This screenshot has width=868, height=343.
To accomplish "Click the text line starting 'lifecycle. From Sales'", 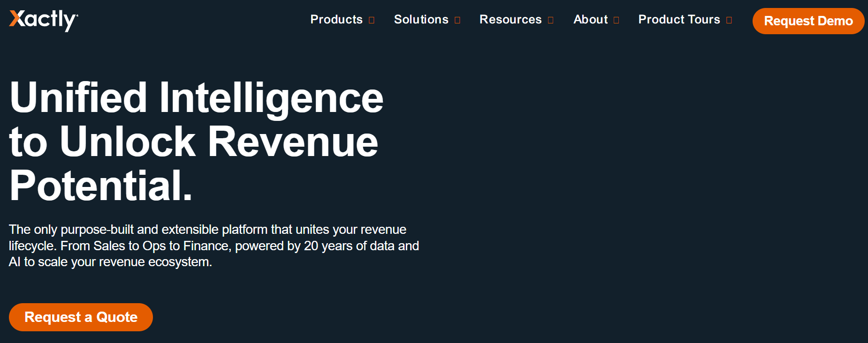I will point(213,246).
